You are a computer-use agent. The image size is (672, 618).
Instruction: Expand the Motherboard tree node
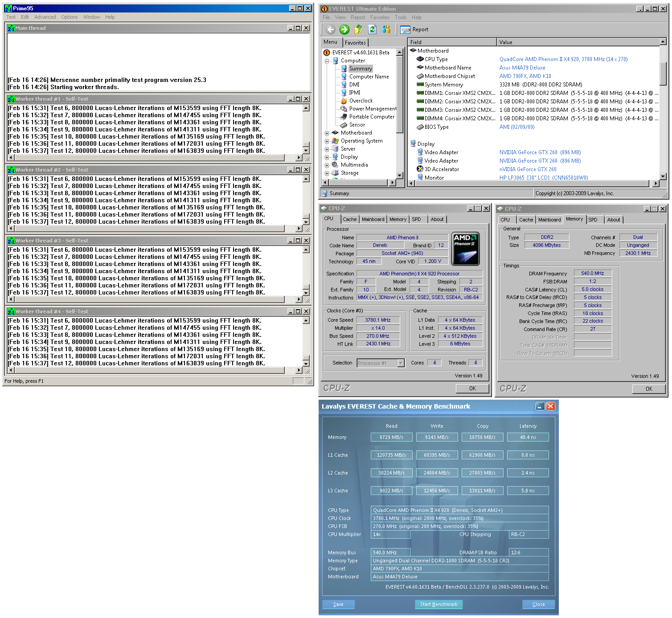coord(327,133)
